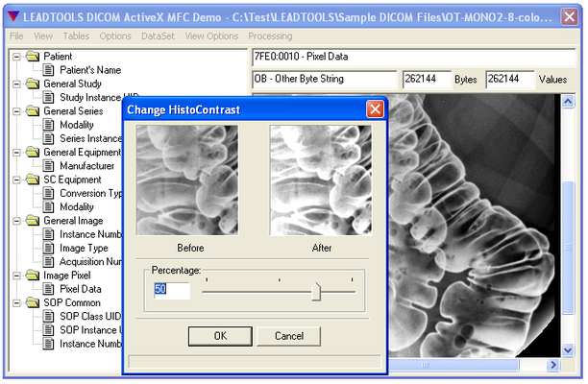
Task: Click the Manufacturer document icon
Action: tap(48, 166)
